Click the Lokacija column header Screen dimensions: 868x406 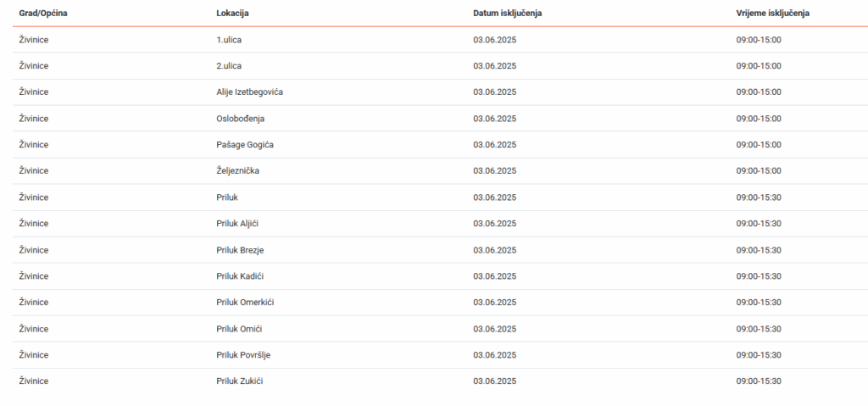coord(232,14)
